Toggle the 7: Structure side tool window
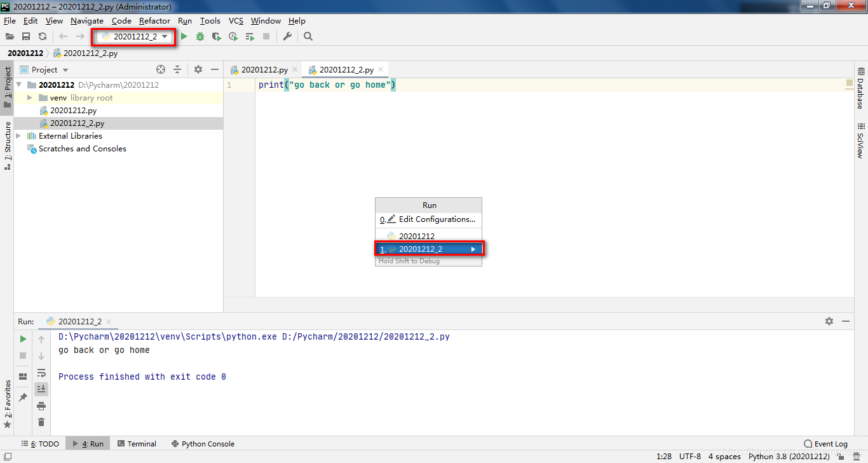This screenshot has width=868, height=463. pos(7,146)
